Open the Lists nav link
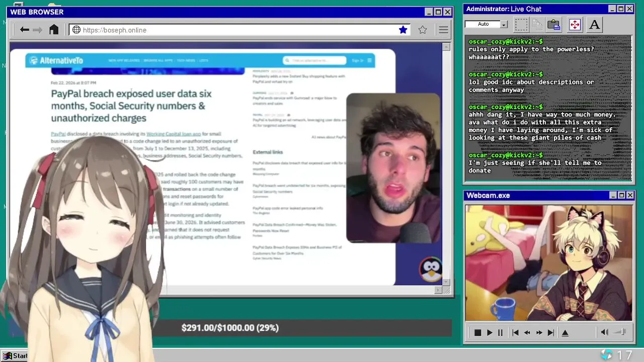This screenshot has width=644, height=362. pos(203,60)
